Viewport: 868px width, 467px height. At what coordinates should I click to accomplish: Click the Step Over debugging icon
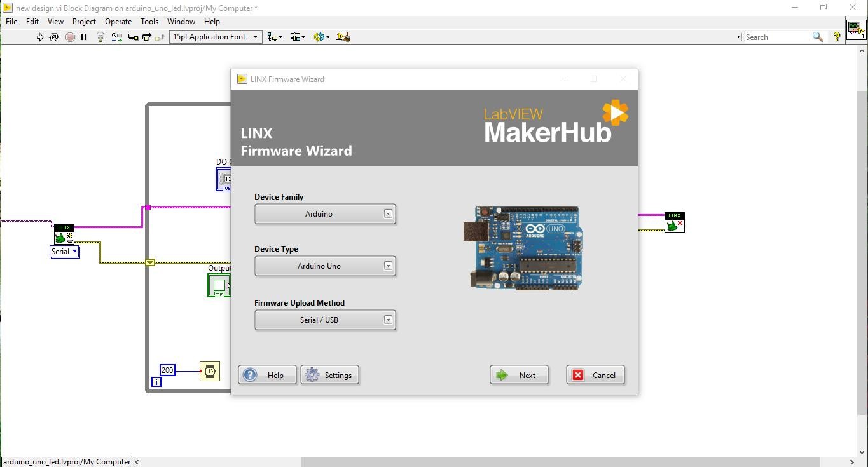(x=147, y=37)
